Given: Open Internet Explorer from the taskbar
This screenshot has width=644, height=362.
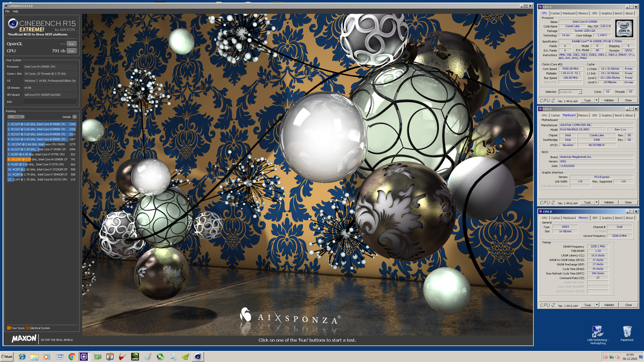Looking at the screenshot, I should [x=22, y=356].
